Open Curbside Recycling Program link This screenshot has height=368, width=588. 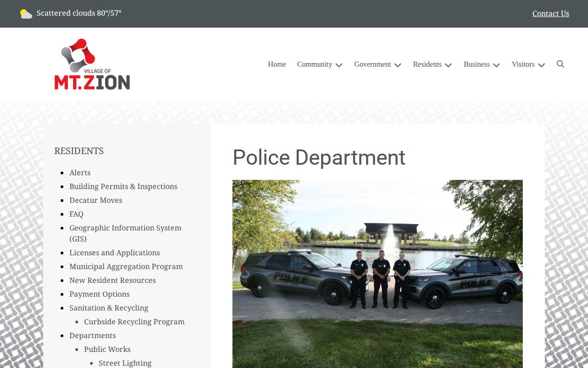point(134,322)
